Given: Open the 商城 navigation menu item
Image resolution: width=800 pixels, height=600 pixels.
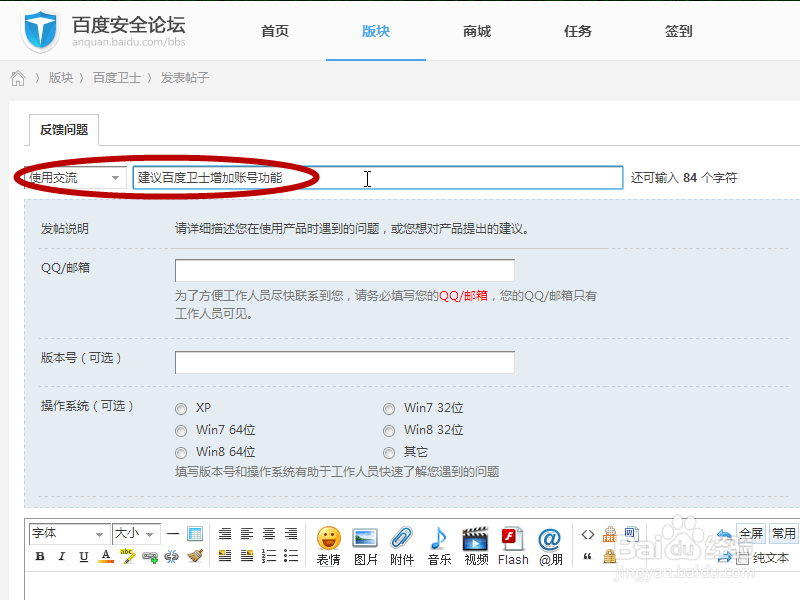Looking at the screenshot, I should point(476,31).
